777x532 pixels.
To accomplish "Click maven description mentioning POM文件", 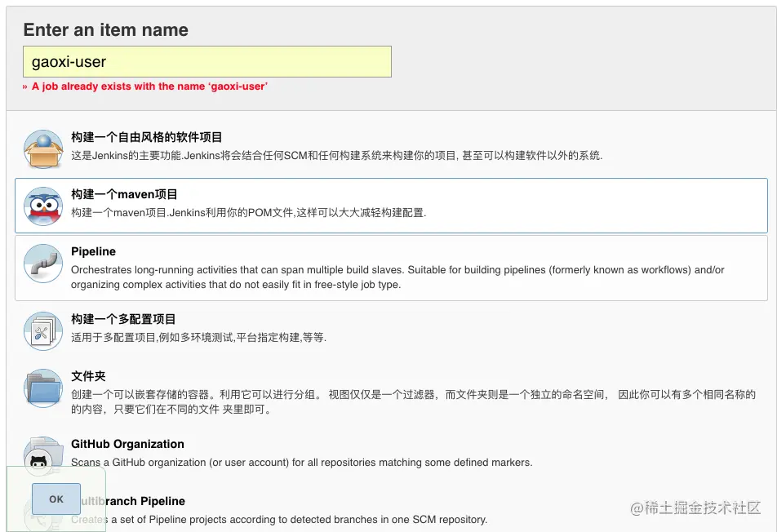I will point(249,212).
